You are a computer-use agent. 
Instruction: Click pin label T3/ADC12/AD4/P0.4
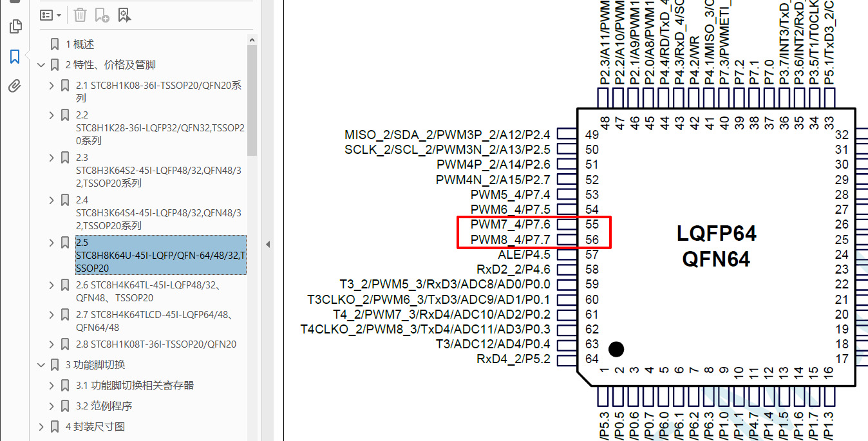[x=493, y=344]
